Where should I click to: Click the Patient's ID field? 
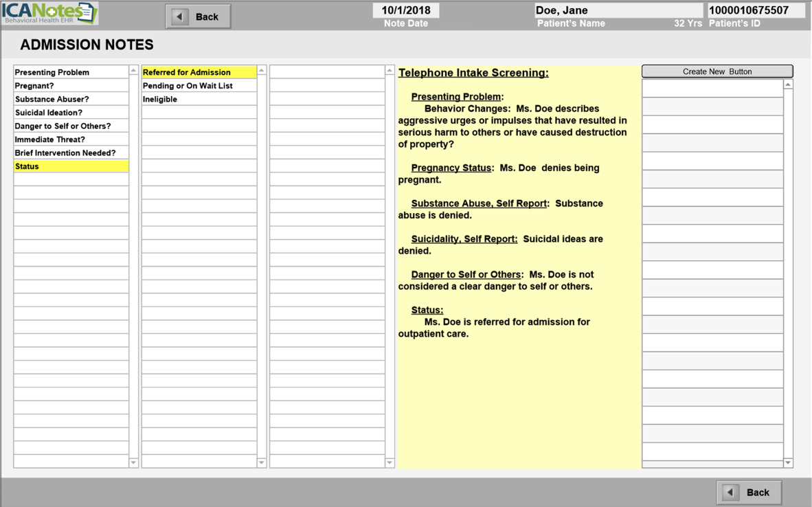point(756,10)
